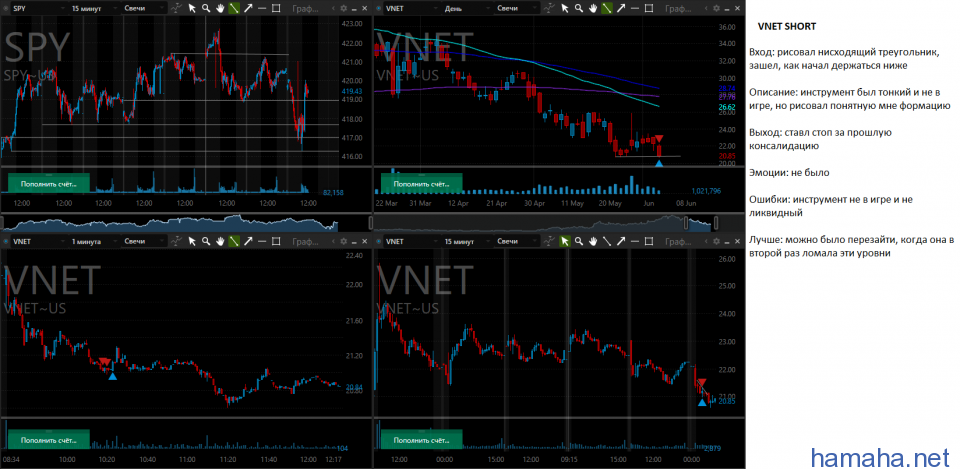Viewport: 960px width, 469px height.
Task: Select trend line tool in VNET 15-minute chart
Action: (x=606, y=241)
